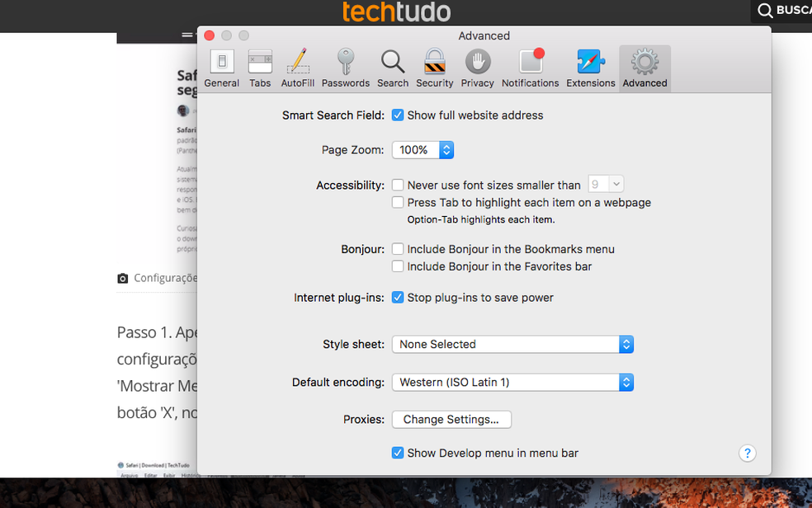The image size is (812, 508).
Task: Open the Page Zoom 100% dropdown
Action: (423, 150)
